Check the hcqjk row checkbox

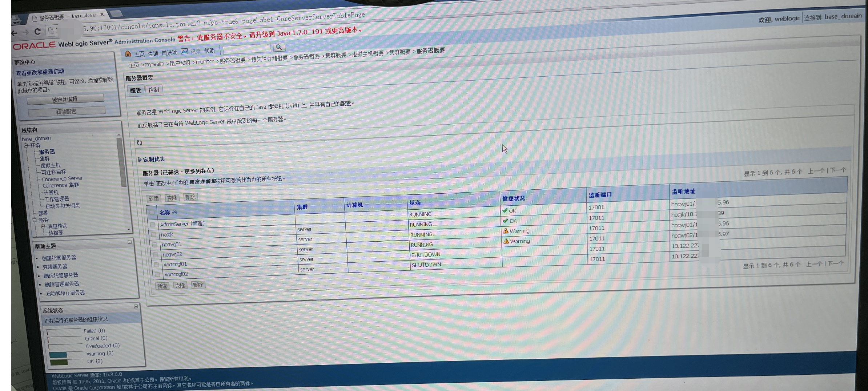154,235
